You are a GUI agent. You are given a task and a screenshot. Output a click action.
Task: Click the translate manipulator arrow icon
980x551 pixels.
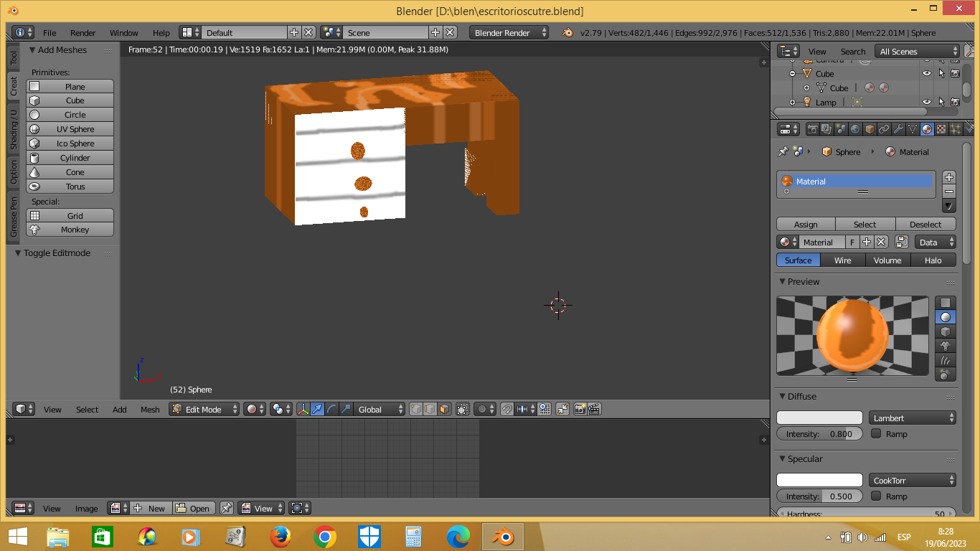(x=317, y=409)
